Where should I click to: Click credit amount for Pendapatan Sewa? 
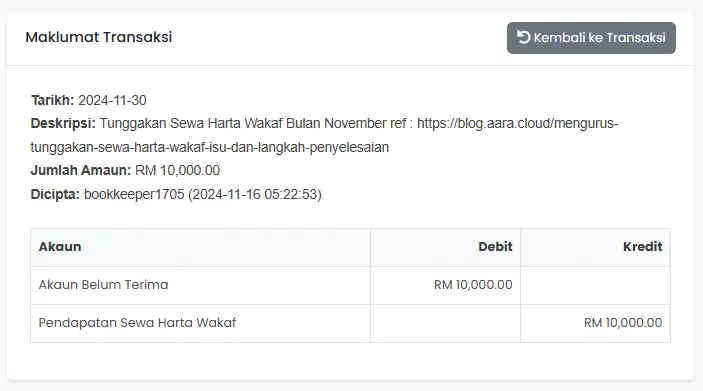coord(623,323)
